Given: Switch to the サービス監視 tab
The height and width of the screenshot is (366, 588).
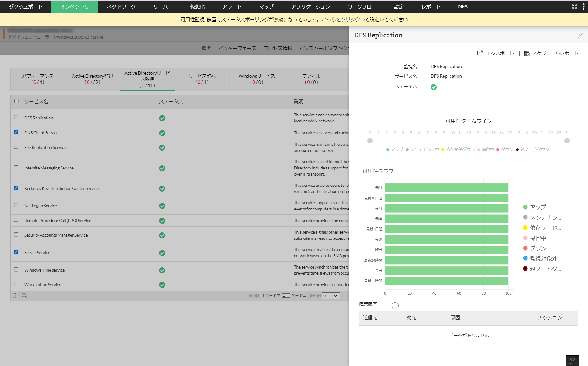Looking at the screenshot, I should [202, 79].
